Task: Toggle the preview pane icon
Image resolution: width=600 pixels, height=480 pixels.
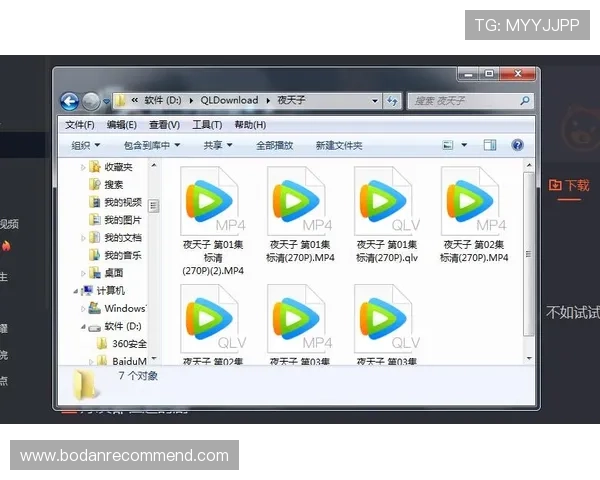Action: click(x=490, y=145)
